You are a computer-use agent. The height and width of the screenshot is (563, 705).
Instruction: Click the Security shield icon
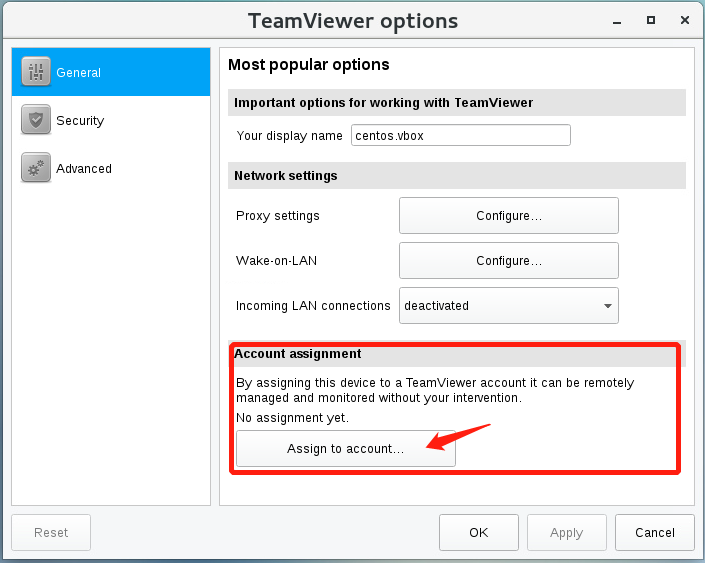(x=36, y=120)
